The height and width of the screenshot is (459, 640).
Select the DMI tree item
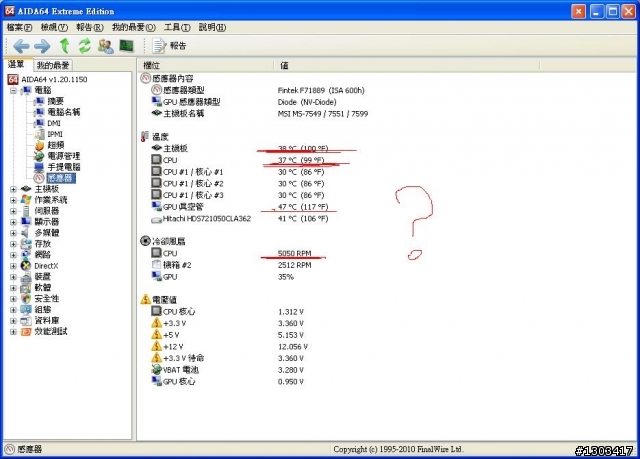tap(54, 123)
